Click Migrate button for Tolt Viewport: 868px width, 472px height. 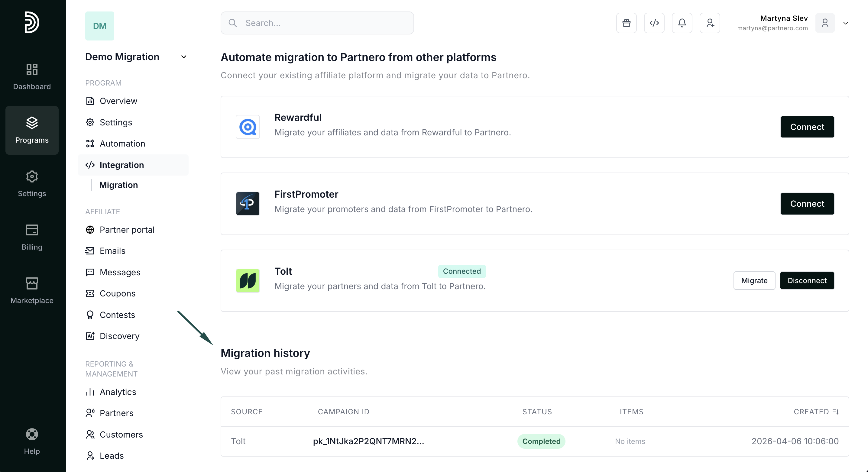(x=754, y=281)
